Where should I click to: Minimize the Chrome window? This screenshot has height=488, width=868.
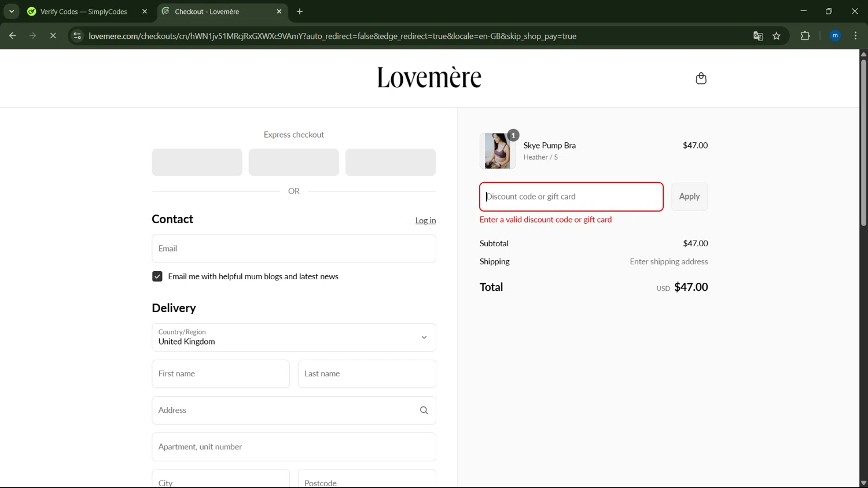[x=803, y=11]
